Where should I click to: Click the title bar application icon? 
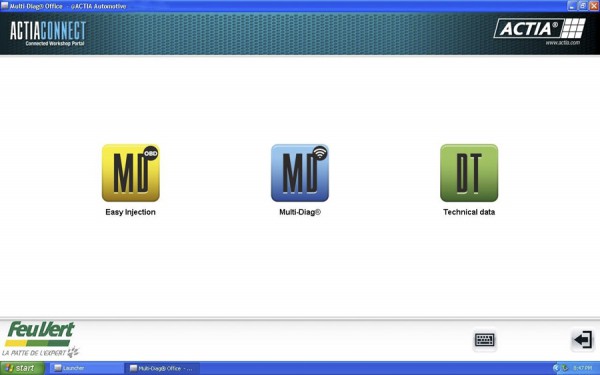5,6
